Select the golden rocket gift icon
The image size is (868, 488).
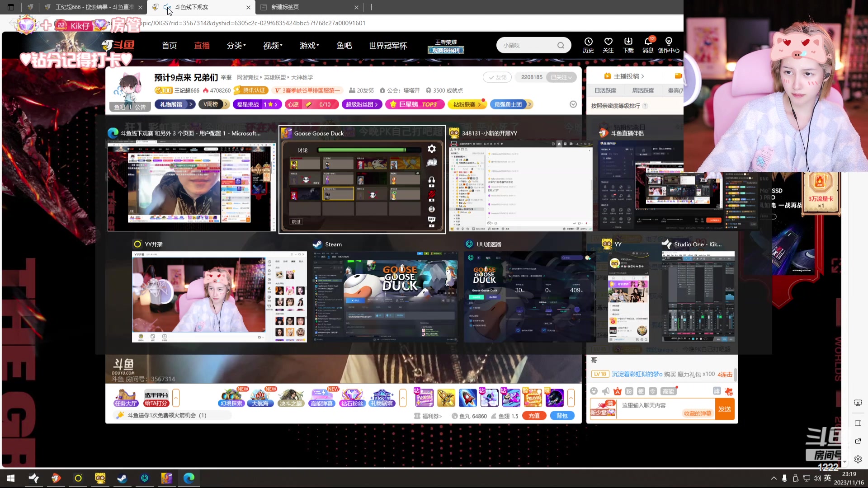pyautogui.click(x=446, y=398)
